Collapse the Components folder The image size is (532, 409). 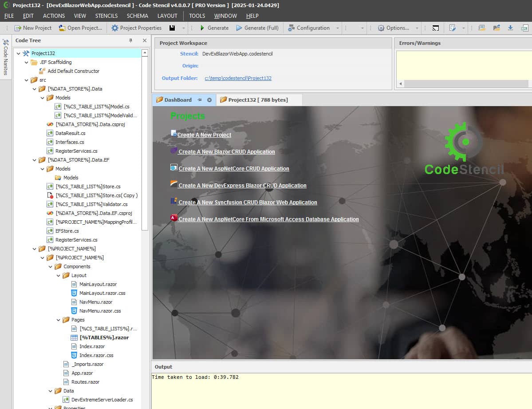point(50,266)
